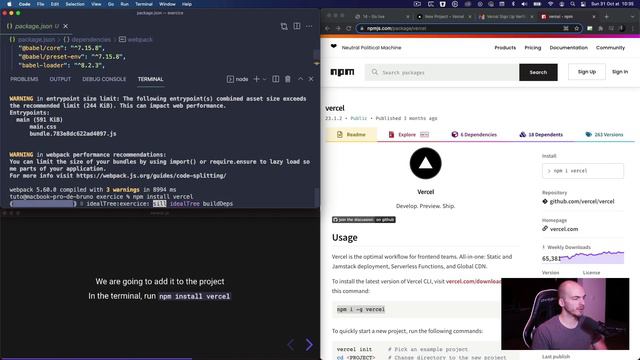The height and width of the screenshot is (360, 640).
Task: Select package.json breadcrumb segment
Action: [x=36, y=40]
